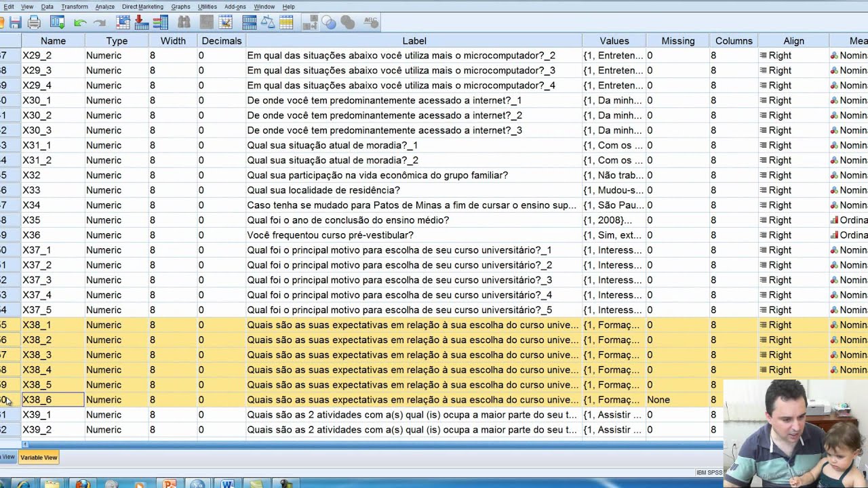Save the data file with the floppy icon

(15, 22)
